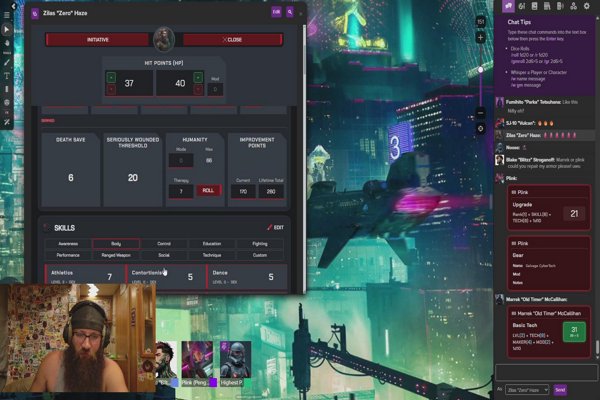The height and width of the screenshot is (400, 600).
Task: Zoom in the map with plus button
Action: click(481, 38)
